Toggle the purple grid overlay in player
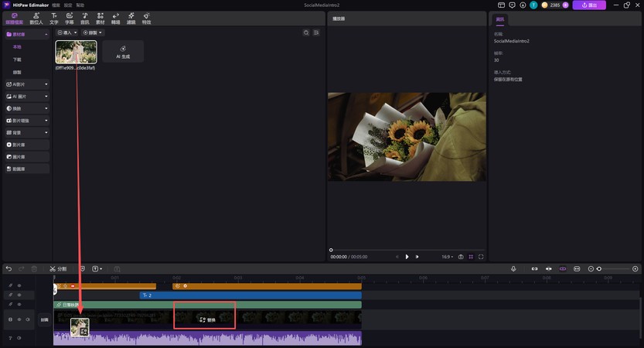The image size is (644, 348). click(471, 256)
